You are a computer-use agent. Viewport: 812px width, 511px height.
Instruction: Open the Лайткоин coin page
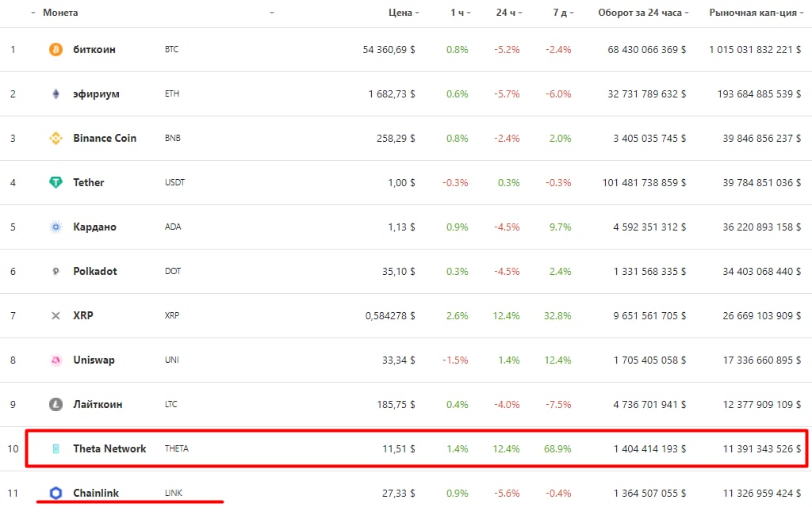98,405
